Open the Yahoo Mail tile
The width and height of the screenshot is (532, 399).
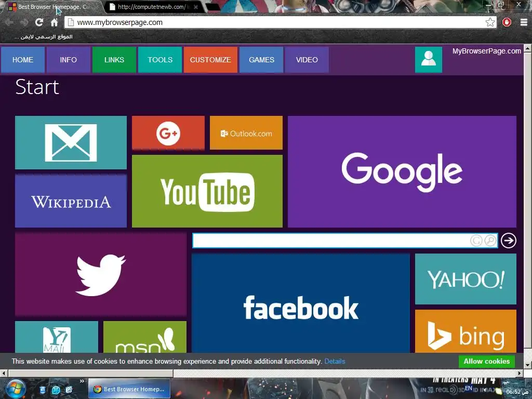pyautogui.click(x=57, y=337)
